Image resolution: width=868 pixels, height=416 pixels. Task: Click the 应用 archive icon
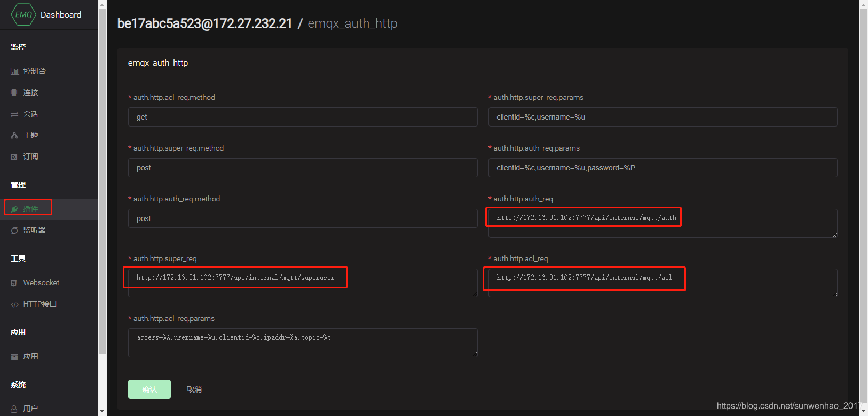coord(14,357)
